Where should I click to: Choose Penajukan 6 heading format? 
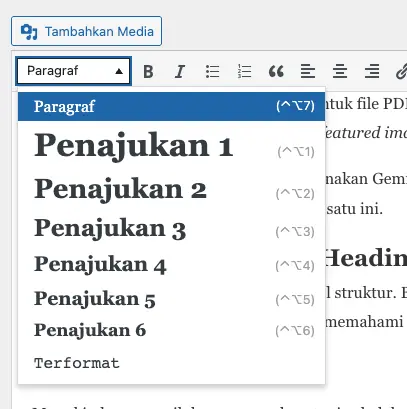(x=171, y=330)
